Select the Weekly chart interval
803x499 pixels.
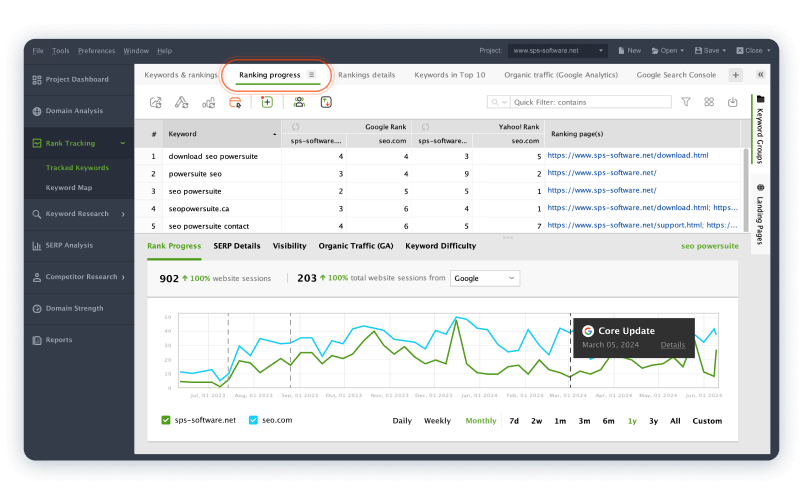point(437,421)
